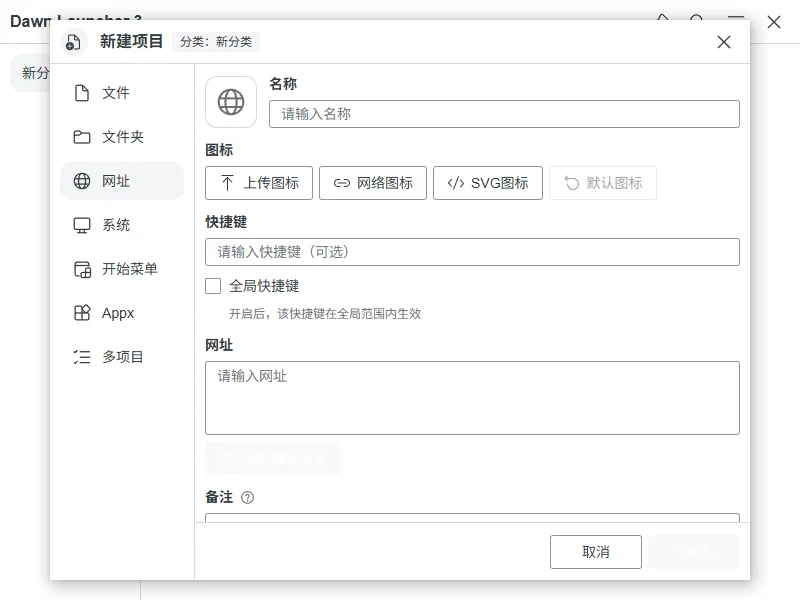The height and width of the screenshot is (600, 800).
Task: Click the 备注 help question mark icon
Action: pos(247,497)
